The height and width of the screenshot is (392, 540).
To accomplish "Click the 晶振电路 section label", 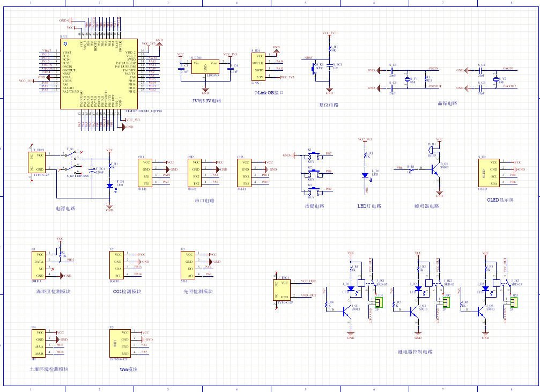I will pyautogui.click(x=447, y=103).
